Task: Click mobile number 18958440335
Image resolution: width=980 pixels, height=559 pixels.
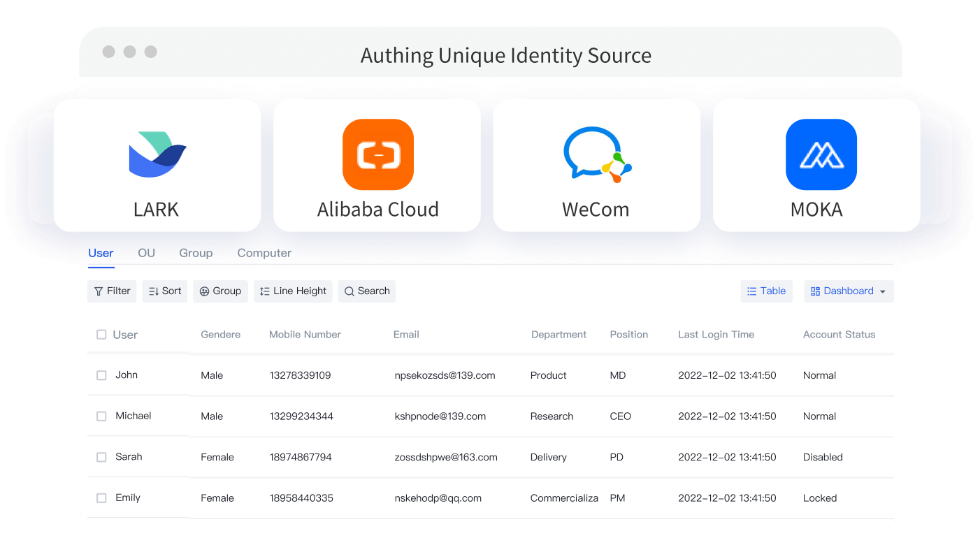Action: click(x=301, y=498)
